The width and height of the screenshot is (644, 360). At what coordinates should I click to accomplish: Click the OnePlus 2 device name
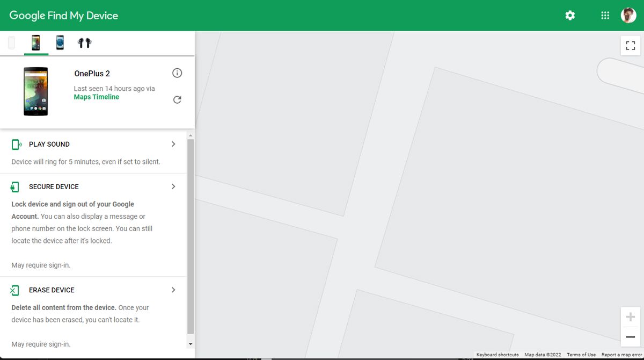pos(92,74)
